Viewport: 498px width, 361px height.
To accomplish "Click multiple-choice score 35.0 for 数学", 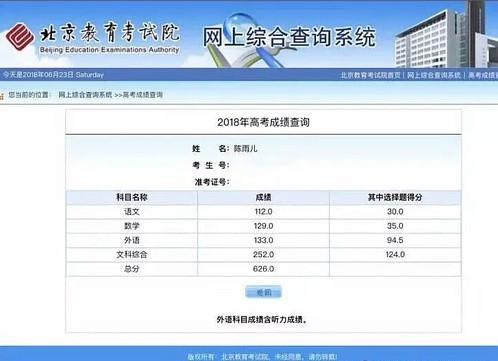I will pyautogui.click(x=395, y=226).
